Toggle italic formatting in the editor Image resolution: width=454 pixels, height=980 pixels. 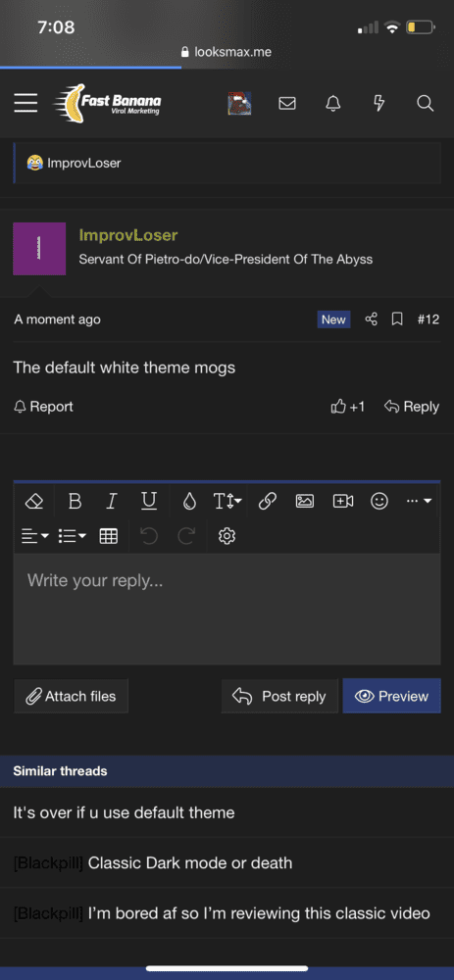[x=112, y=501]
